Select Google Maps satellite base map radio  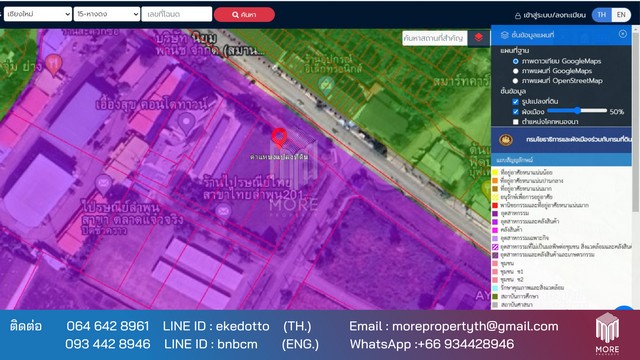pos(516,61)
